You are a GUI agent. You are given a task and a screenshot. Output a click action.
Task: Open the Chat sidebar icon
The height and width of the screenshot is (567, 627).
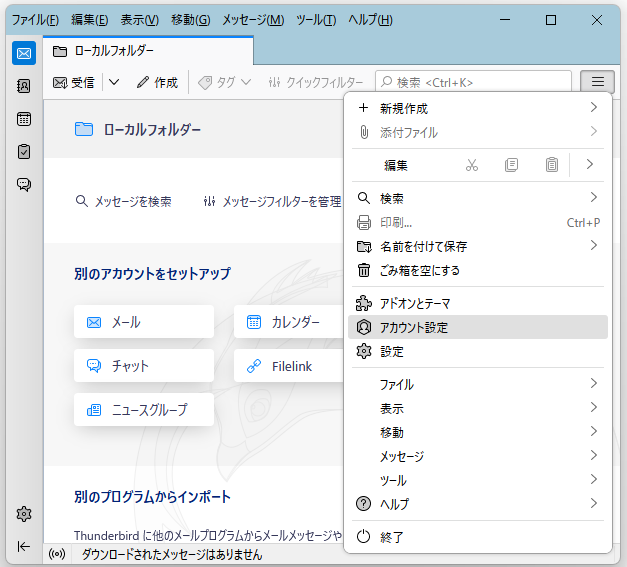pyautogui.click(x=24, y=184)
